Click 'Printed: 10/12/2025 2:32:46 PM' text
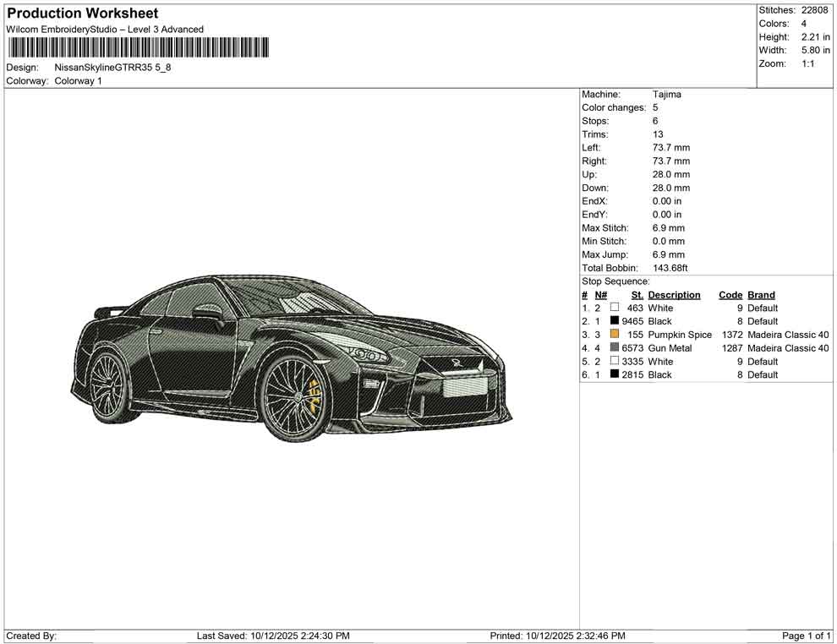 pyautogui.click(x=557, y=636)
